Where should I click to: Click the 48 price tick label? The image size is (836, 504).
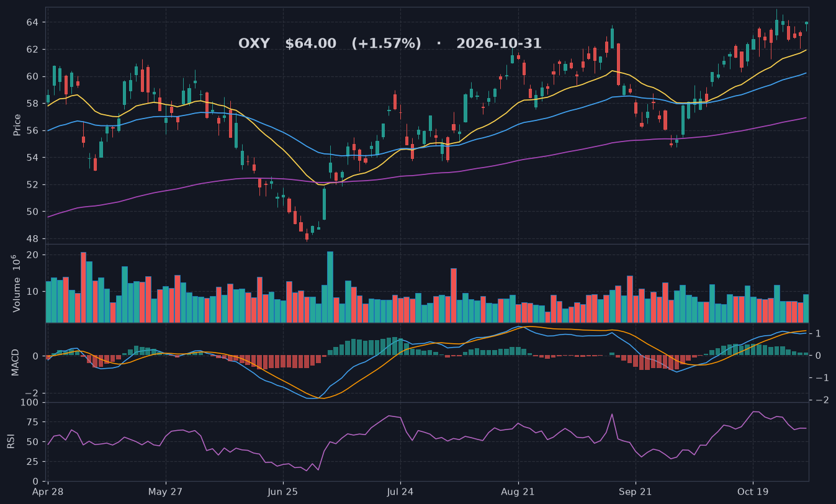[32, 239]
